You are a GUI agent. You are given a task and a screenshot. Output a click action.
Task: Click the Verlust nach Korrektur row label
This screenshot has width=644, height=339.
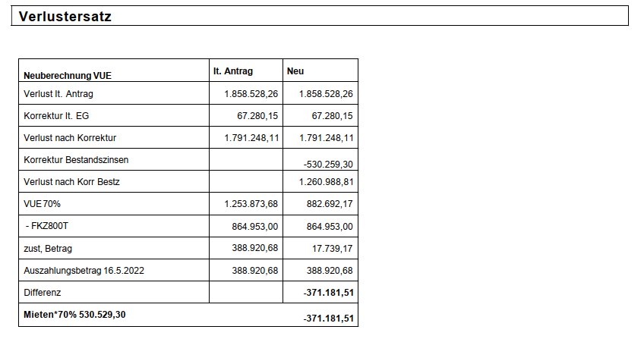tap(70, 138)
